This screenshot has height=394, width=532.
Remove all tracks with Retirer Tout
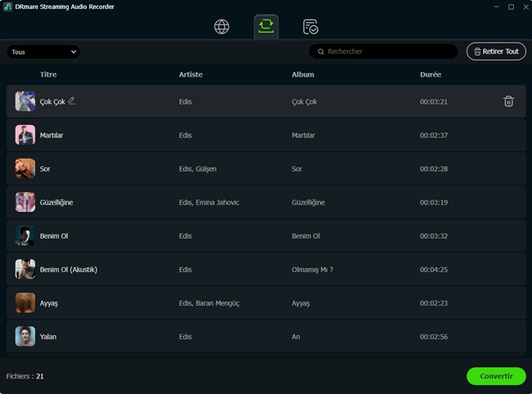(496, 51)
